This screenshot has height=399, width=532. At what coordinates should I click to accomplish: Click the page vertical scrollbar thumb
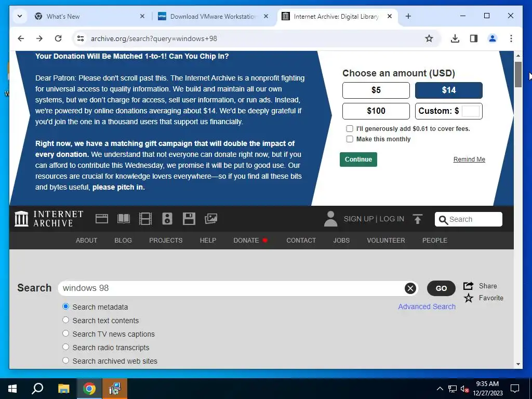[518, 75]
